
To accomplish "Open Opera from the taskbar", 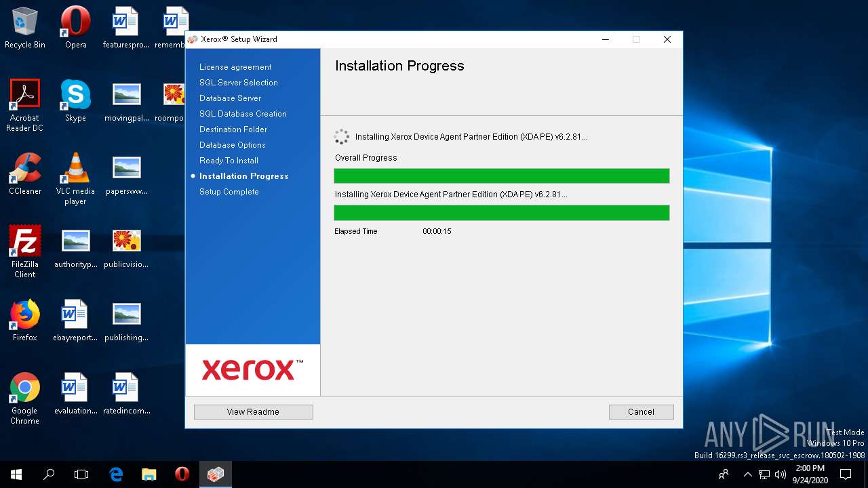I will tap(182, 474).
